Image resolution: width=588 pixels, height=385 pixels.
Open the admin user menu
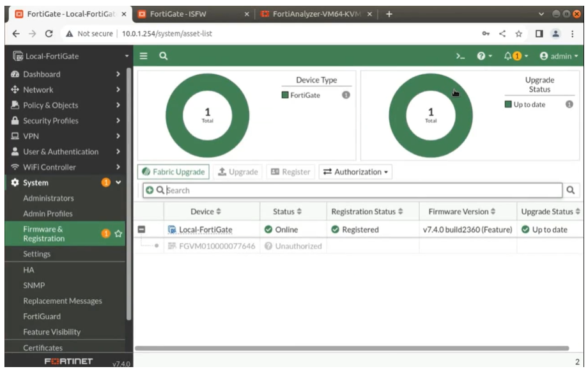tap(559, 56)
